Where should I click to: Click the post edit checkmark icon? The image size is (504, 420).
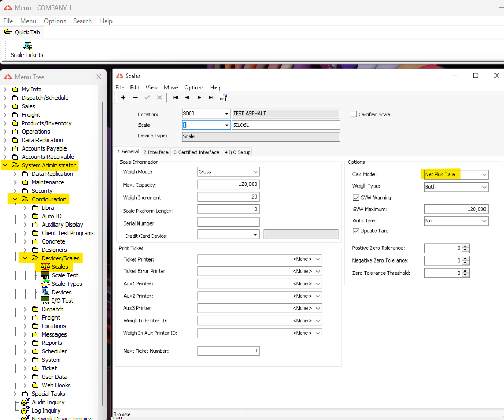[147, 97]
